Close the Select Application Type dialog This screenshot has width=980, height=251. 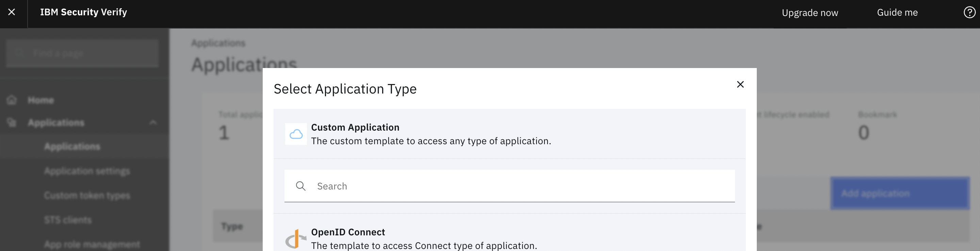point(740,84)
